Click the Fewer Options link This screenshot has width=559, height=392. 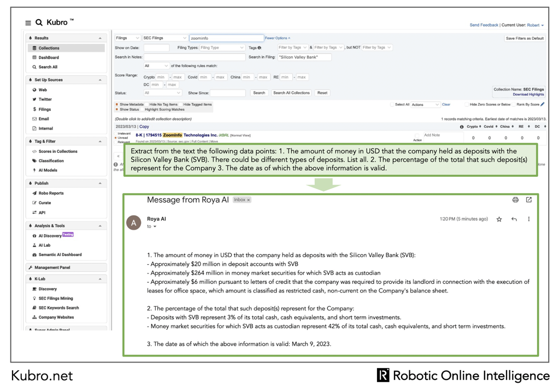[278, 38]
